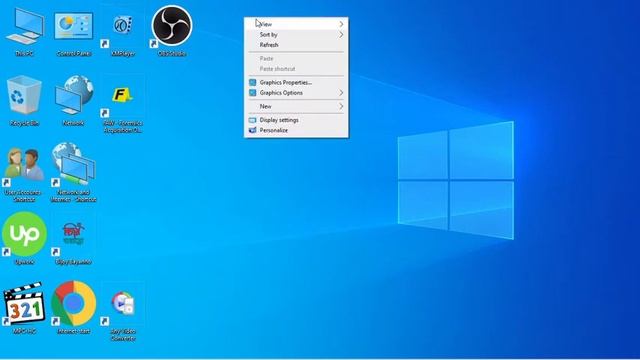Image resolution: width=640 pixels, height=360 pixels.
Task: Choose Refresh from the context menu
Action: (296, 45)
